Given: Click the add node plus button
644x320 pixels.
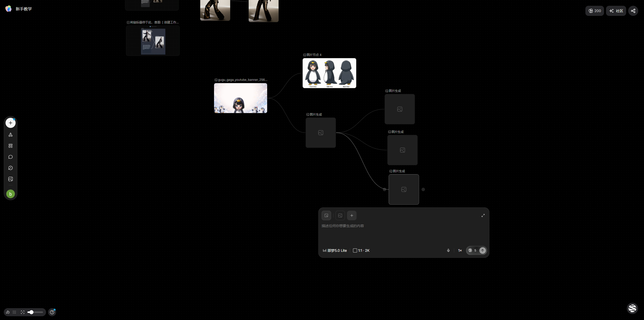Looking at the screenshot, I should 11,123.
